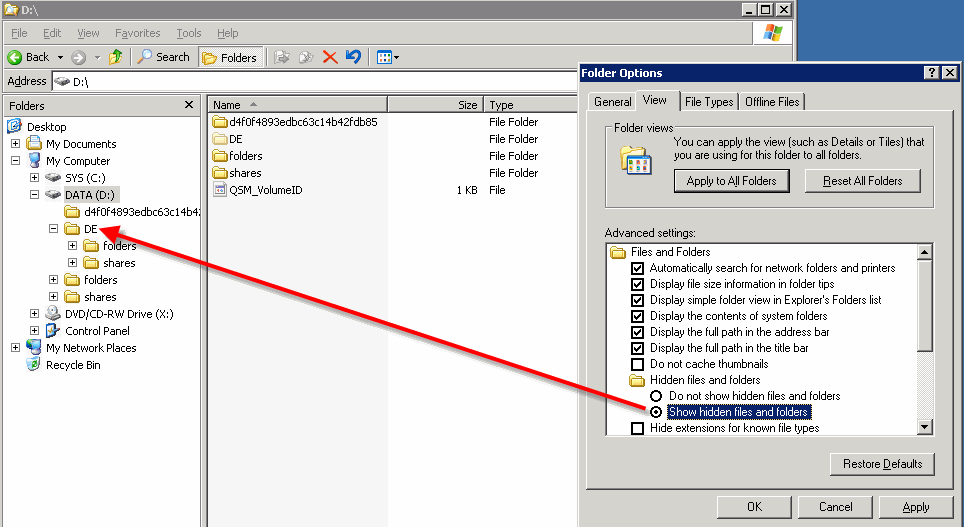
Task: Open the Tools menu
Action: (x=189, y=33)
